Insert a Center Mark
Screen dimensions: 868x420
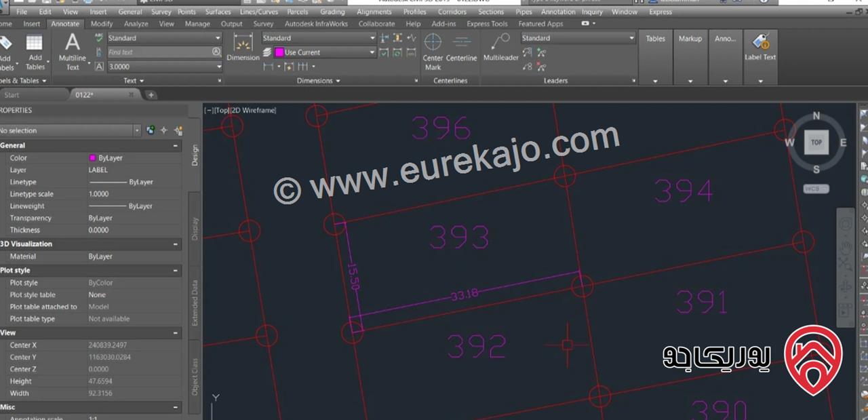(433, 53)
